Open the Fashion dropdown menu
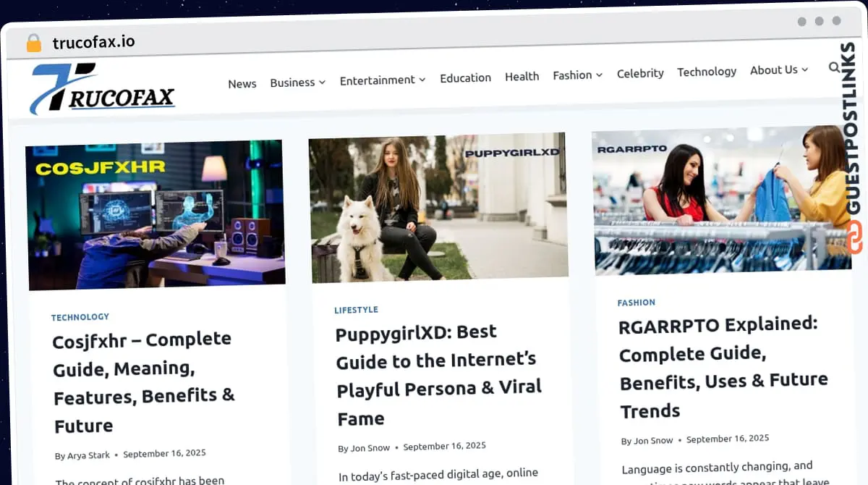The image size is (868, 485). (x=577, y=75)
